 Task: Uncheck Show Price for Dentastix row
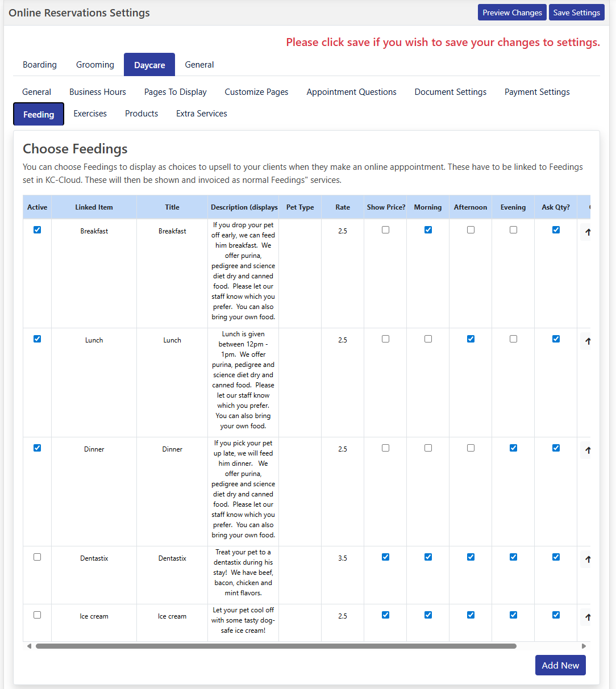tap(385, 557)
